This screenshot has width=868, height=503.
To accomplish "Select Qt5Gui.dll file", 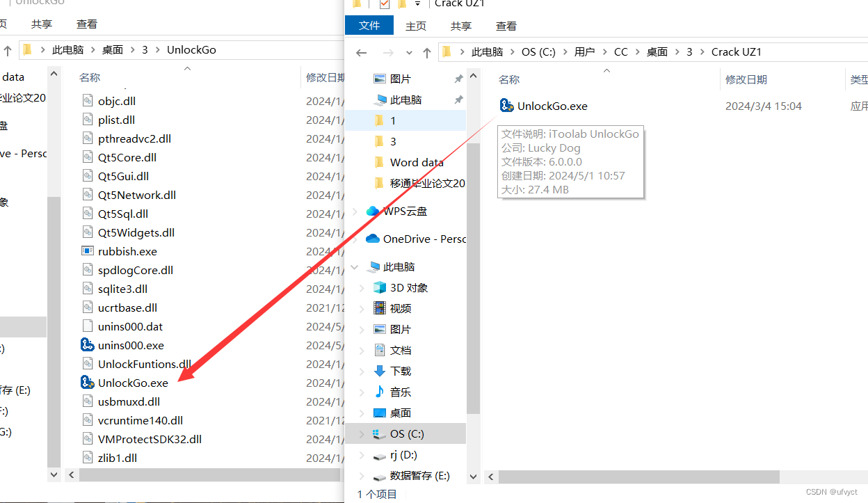I will click(x=124, y=176).
